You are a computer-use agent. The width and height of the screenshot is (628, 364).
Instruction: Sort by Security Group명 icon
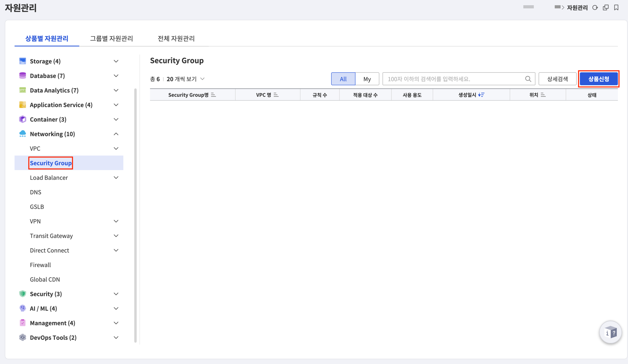[213, 95]
